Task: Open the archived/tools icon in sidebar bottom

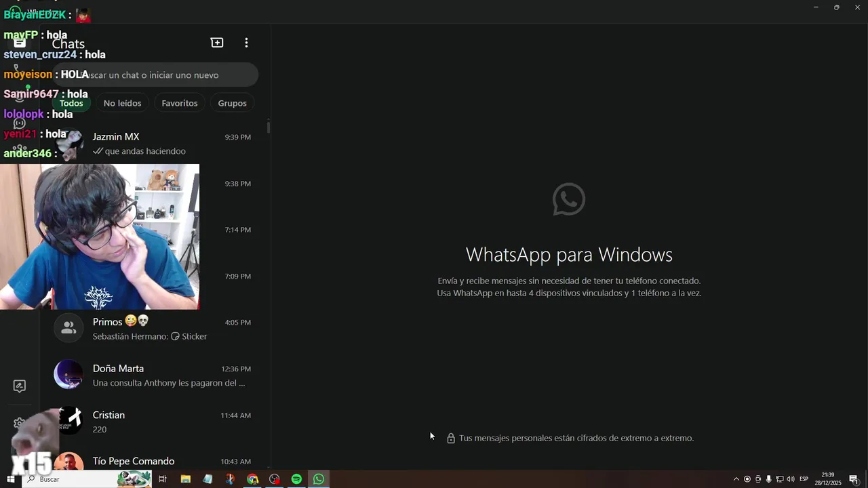Action: pyautogui.click(x=20, y=386)
